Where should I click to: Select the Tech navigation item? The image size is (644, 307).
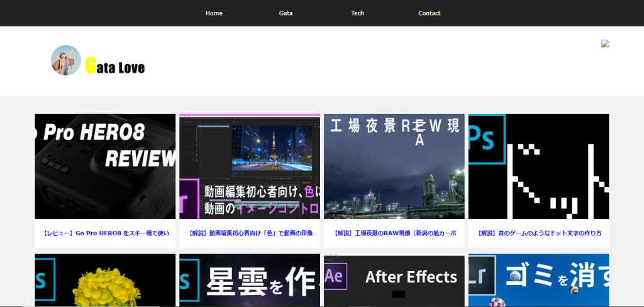[x=357, y=13]
